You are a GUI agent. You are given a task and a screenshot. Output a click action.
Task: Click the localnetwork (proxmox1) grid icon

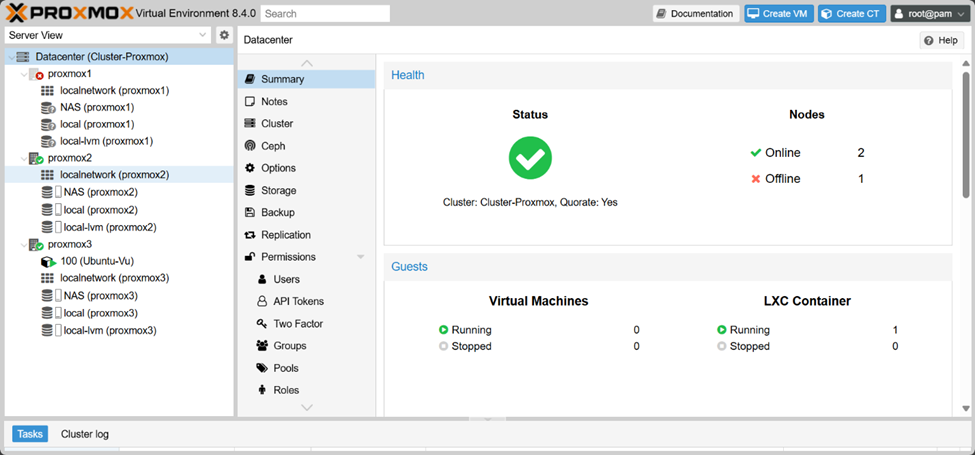click(48, 91)
